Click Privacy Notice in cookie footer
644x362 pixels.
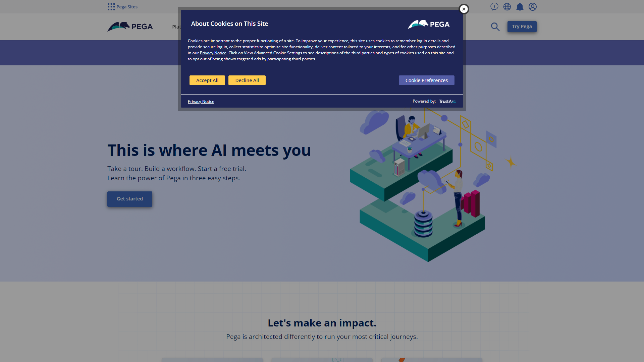click(201, 101)
